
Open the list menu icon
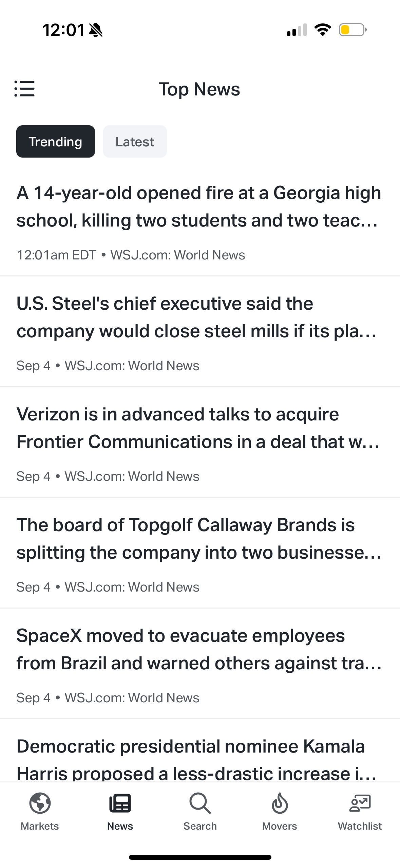pos(24,89)
